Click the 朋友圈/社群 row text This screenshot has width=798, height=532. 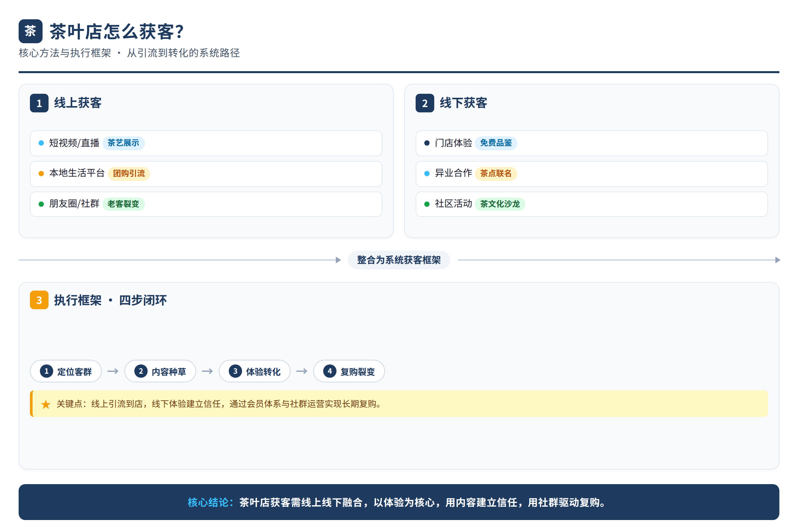tap(74, 203)
